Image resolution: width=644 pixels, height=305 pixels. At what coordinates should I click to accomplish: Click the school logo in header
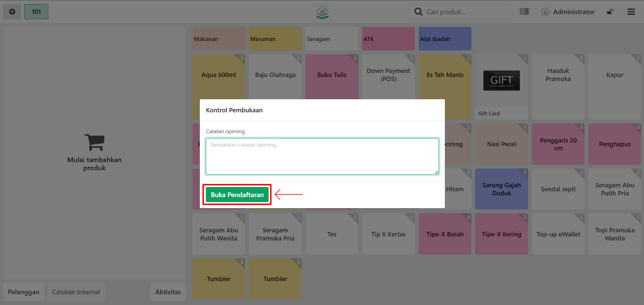click(x=322, y=12)
